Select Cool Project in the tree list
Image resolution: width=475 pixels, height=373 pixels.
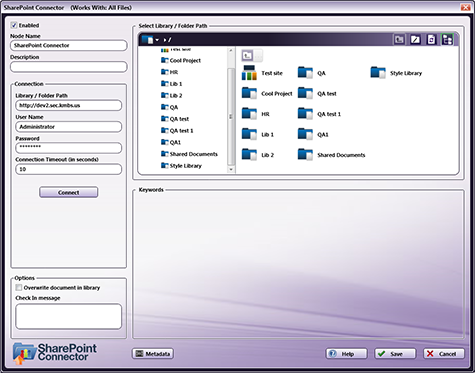pyautogui.click(x=181, y=61)
